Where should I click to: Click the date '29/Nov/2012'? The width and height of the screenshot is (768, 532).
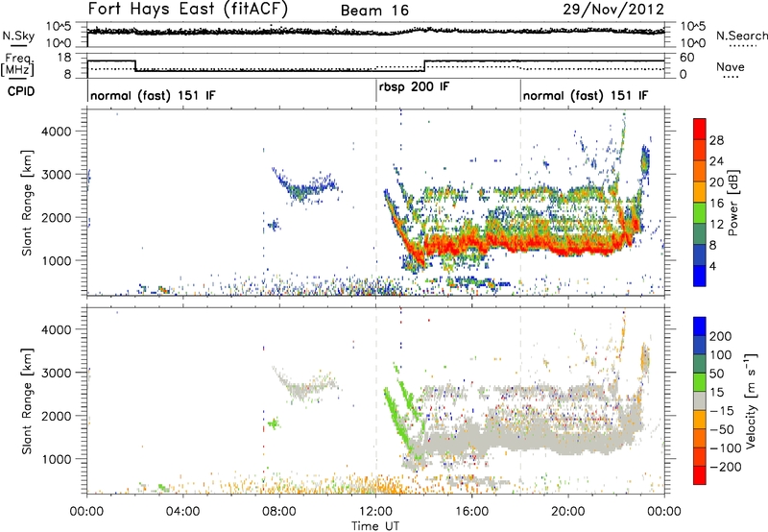613,9
